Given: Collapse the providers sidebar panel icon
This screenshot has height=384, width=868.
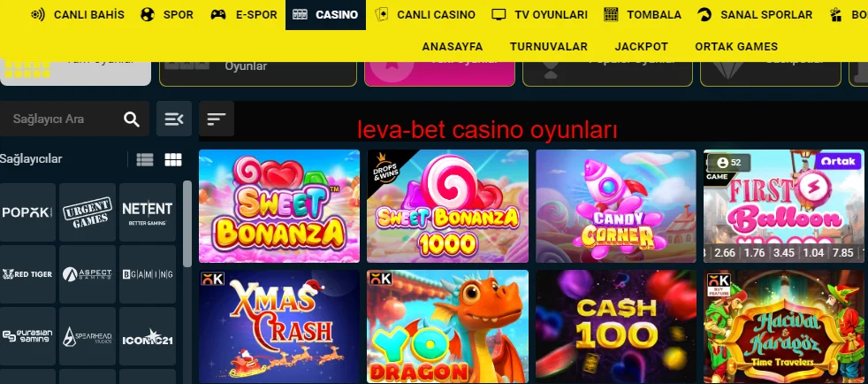Looking at the screenshot, I should click(x=174, y=119).
